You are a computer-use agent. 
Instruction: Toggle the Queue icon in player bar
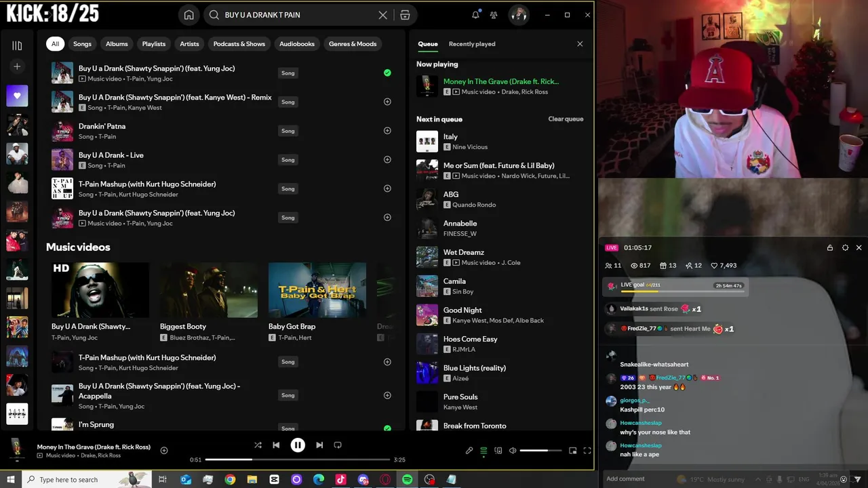tap(484, 451)
